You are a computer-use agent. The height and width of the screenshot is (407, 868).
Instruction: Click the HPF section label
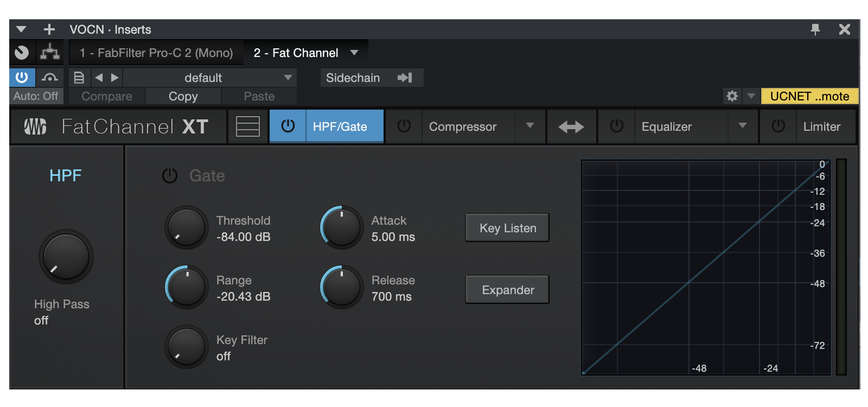click(x=66, y=175)
